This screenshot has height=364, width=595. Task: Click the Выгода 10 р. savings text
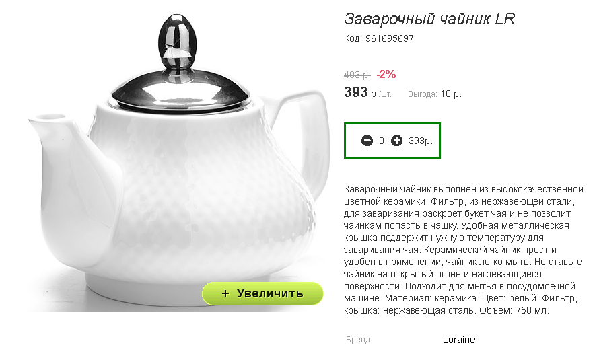pyautogui.click(x=435, y=94)
